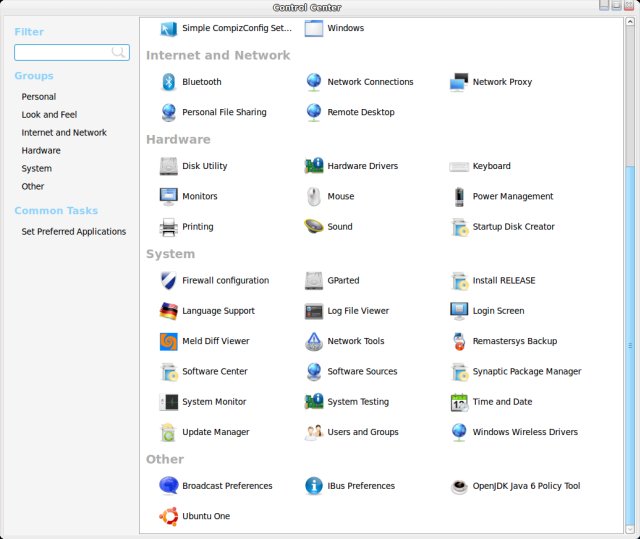Screen dimensions: 640x539
Task: Open the Bluetooth settings icon
Action: (168, 82)
